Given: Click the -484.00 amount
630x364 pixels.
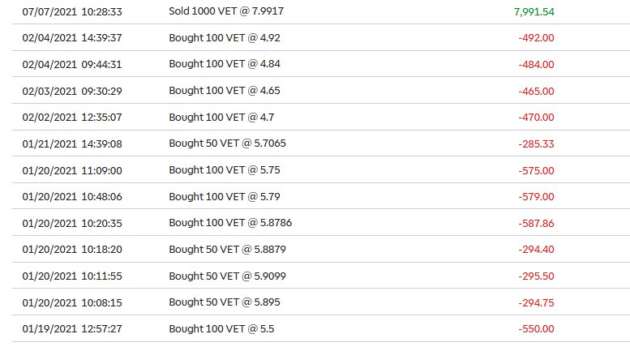Looking at the screenshot, I should point(536,64).
